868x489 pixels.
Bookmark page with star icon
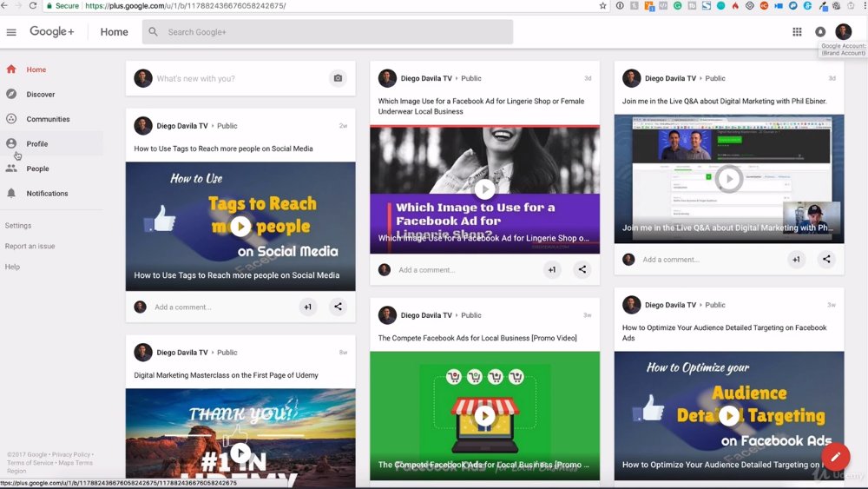pos(603,5)
